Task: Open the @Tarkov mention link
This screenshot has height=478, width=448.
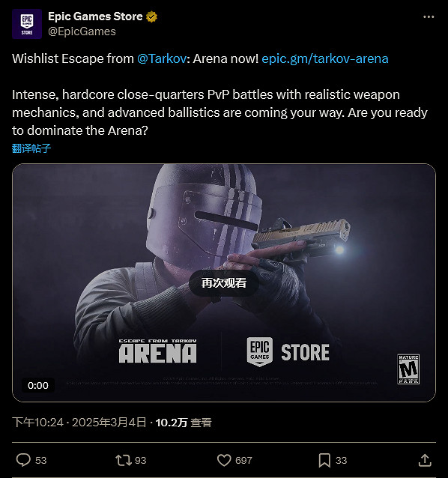Action: pos(162,58)
